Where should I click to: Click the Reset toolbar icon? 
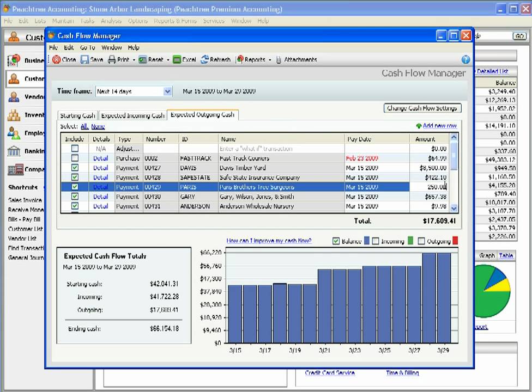[x=142, y=60]
